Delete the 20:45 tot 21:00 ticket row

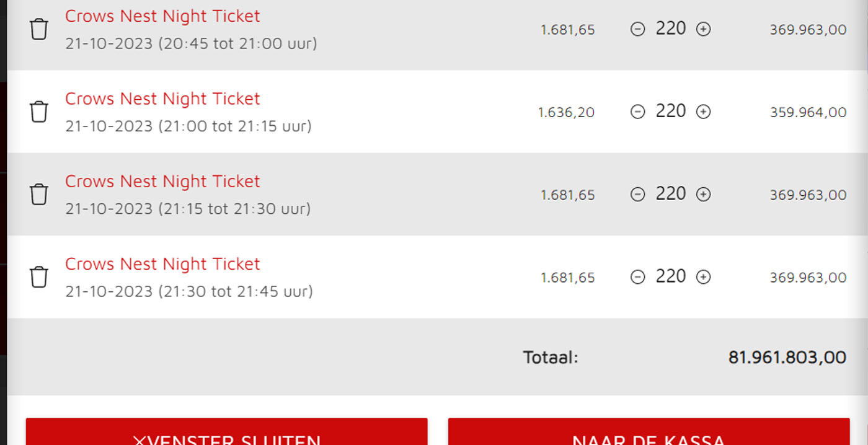pos(39,29)
